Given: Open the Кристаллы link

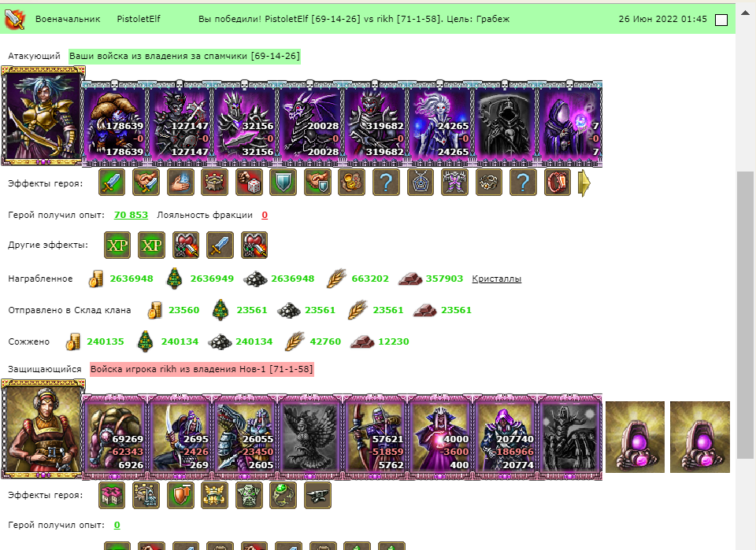Looking at the screenshot, I should pos(496,279).
